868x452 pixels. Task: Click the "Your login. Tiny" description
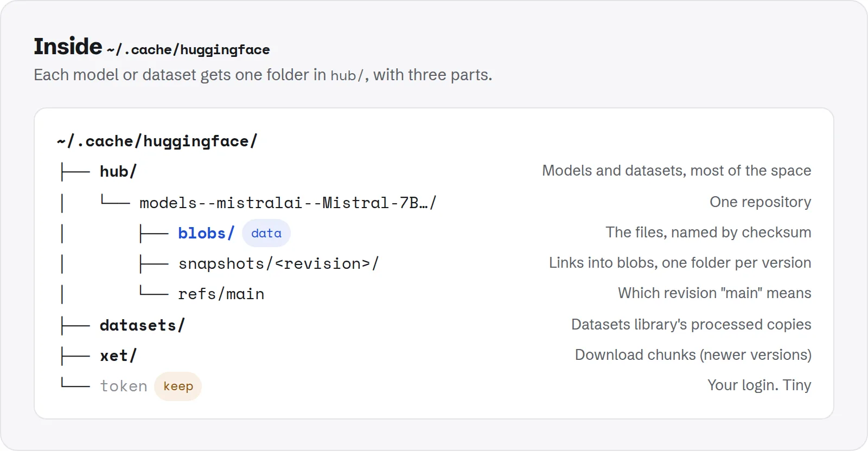759,385
